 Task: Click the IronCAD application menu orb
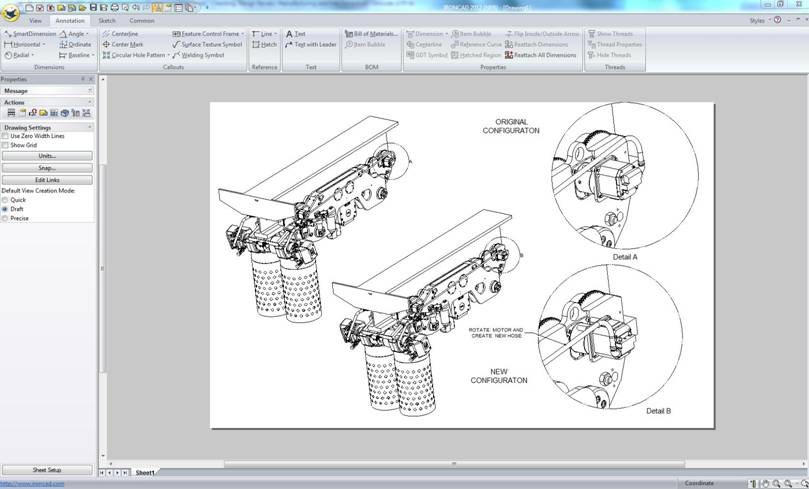coord(11,10)
